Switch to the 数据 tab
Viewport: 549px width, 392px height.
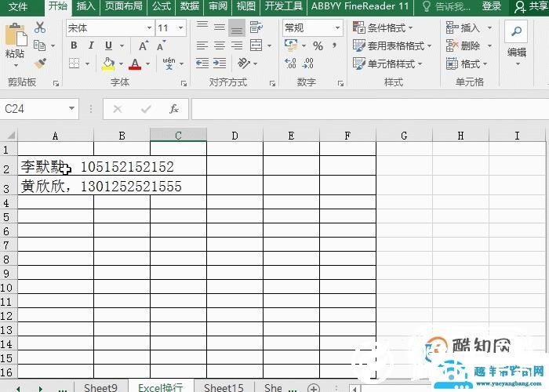[x=190, y=6]
